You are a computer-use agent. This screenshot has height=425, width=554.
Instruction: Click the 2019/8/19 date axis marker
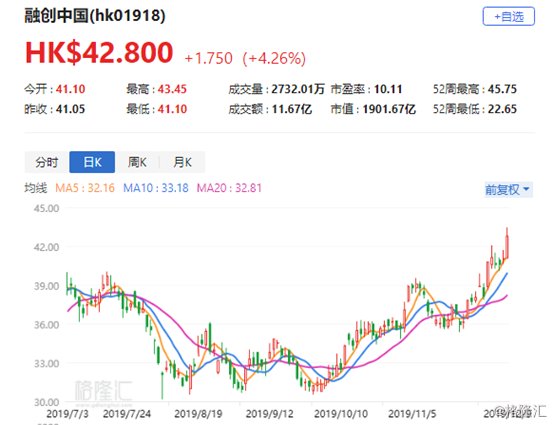198,414
